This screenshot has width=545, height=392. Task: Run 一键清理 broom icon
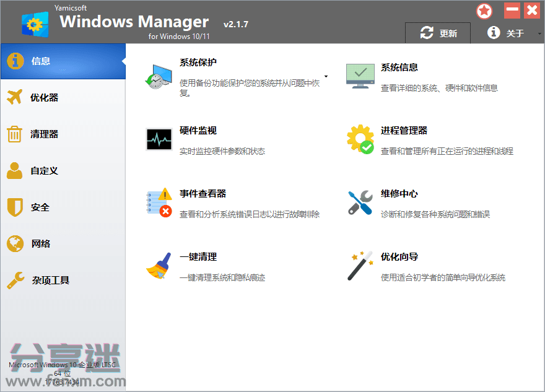159,266
